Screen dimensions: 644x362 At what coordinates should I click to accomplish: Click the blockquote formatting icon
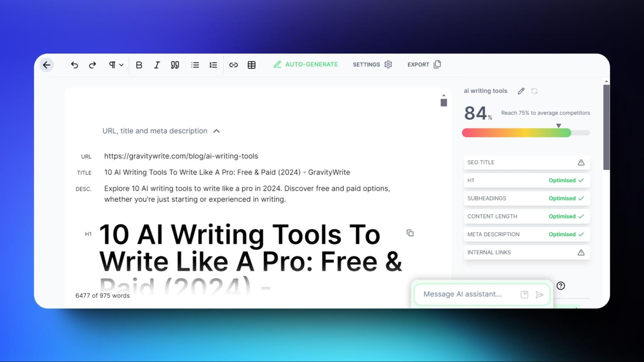(x=175, y=65)
